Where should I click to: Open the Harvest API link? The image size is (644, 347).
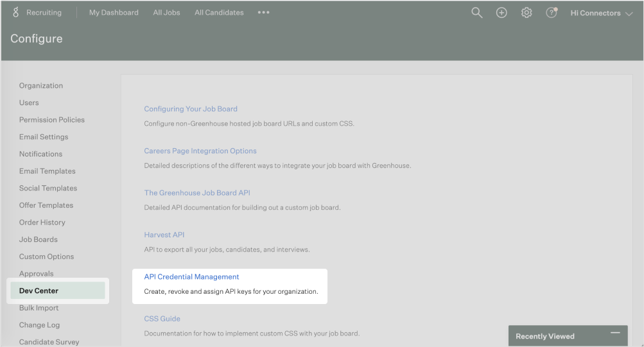(x=164, y=235)
